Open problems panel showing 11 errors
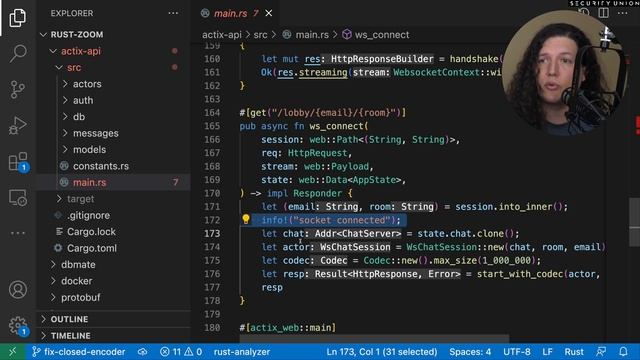 (180, 351)
